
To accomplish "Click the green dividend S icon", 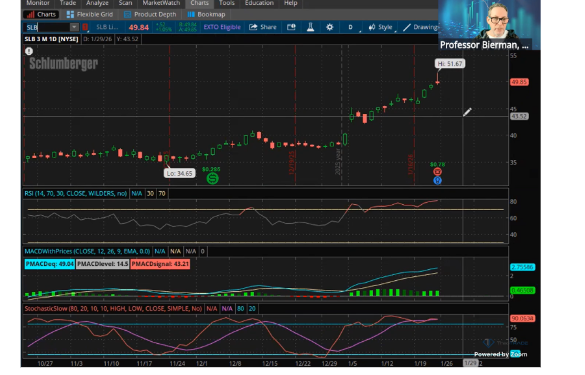I will pos(212,178).
